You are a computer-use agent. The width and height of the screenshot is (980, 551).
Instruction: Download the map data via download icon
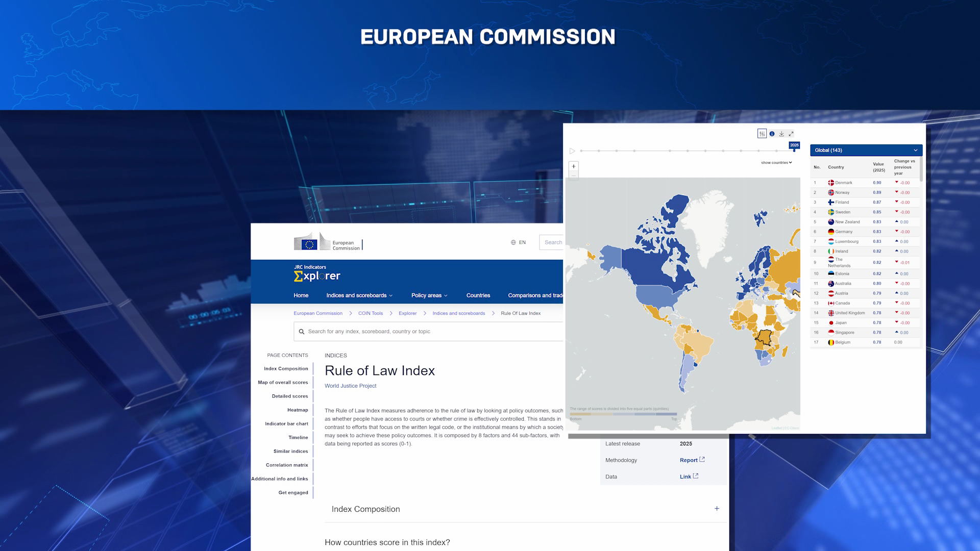(781, 134)
